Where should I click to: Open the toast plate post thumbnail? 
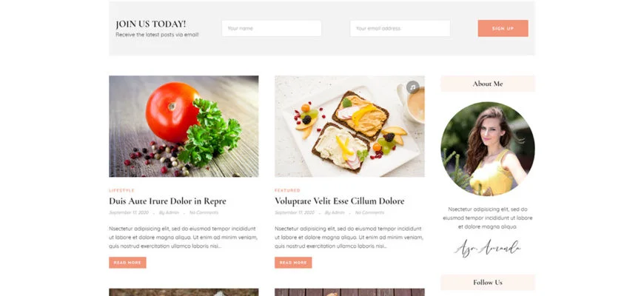pyautogui.click(x=349, y=126)
